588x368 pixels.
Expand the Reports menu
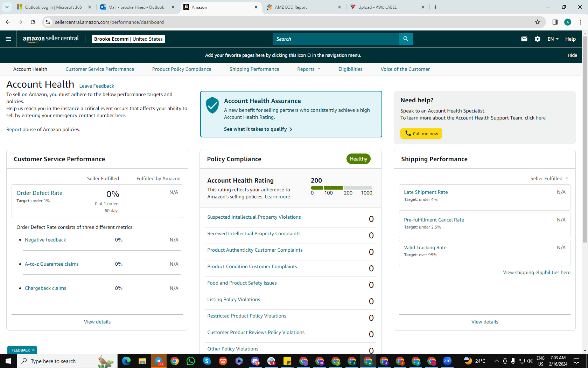click(309, 69)
